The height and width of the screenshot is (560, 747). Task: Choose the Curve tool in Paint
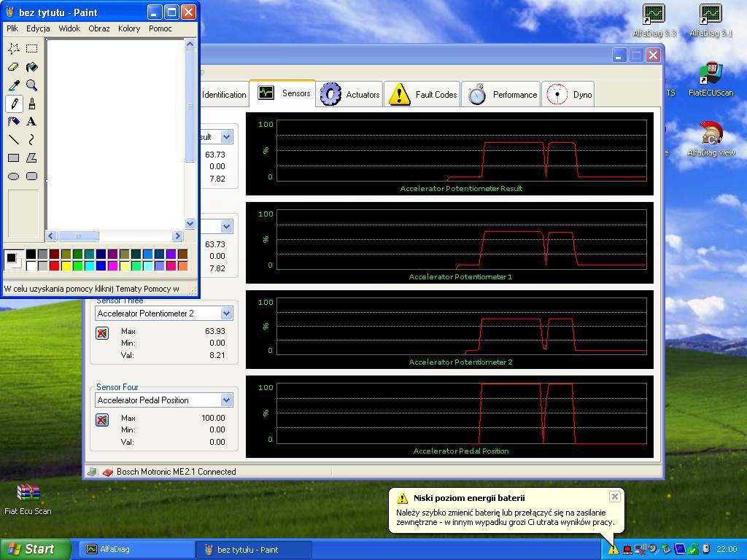pos(32,139)
